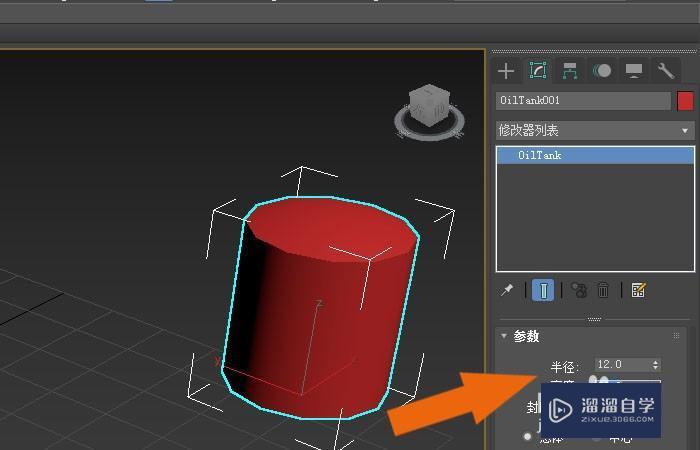Image resolution: width=700 pixels, height=450 pixels.
Task: Click Make Unique icon
Action: pyautogui.click(x=579, y=290)
